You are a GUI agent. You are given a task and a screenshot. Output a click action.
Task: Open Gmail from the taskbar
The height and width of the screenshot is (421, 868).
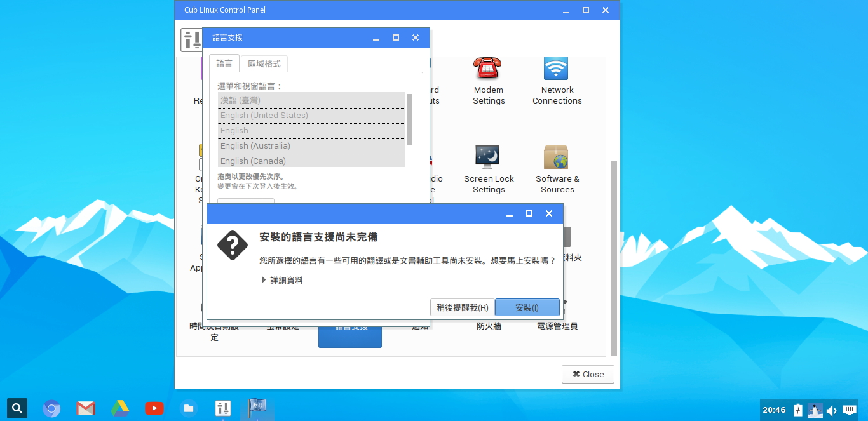[86, 408]
